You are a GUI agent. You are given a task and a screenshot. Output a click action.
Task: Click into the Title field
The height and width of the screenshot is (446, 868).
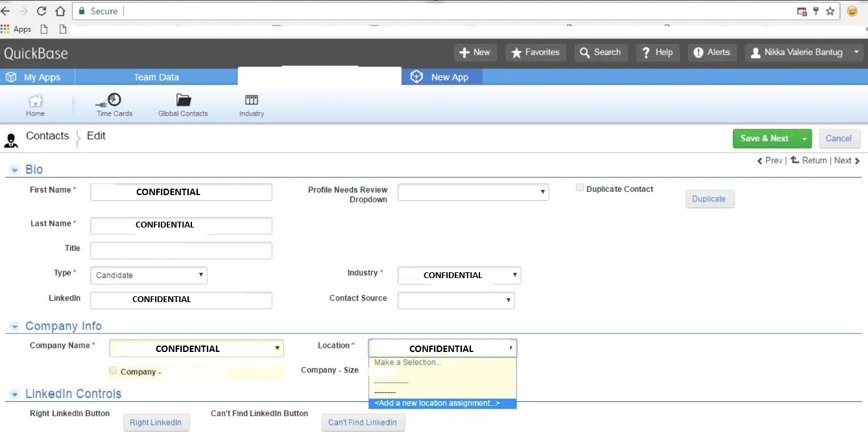point(181,250)
